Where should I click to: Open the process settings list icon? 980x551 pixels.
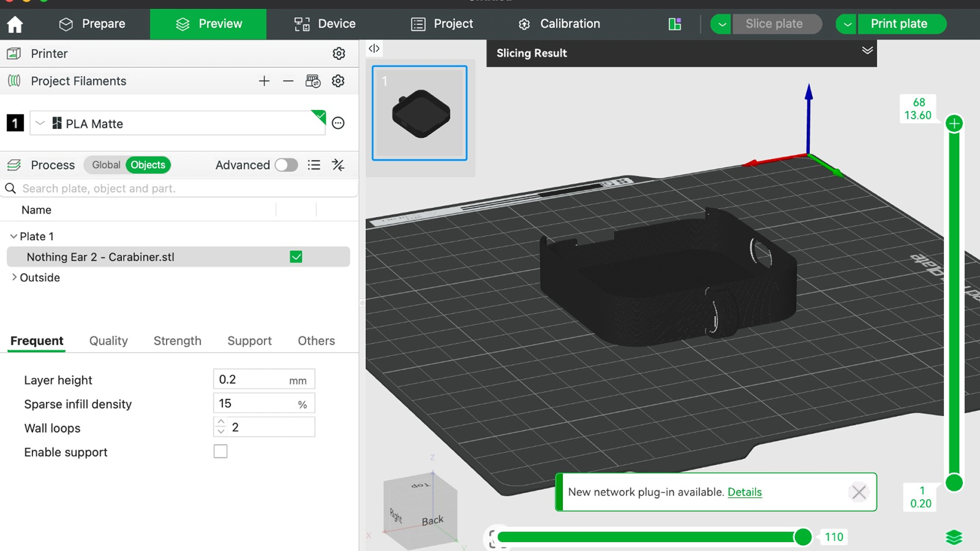tap(314, 165)
